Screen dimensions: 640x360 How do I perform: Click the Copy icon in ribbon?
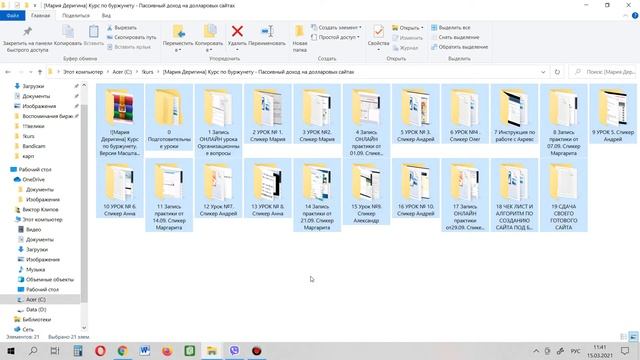(x=68, y=31)
